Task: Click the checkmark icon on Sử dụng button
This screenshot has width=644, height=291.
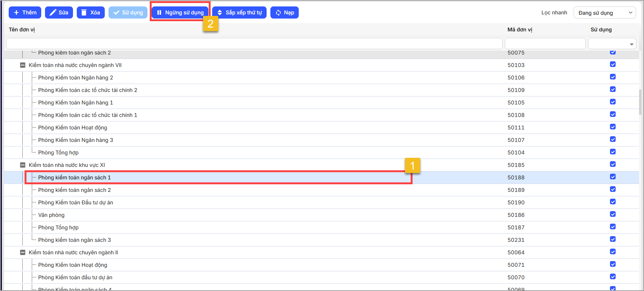Action: coord(116,12)
